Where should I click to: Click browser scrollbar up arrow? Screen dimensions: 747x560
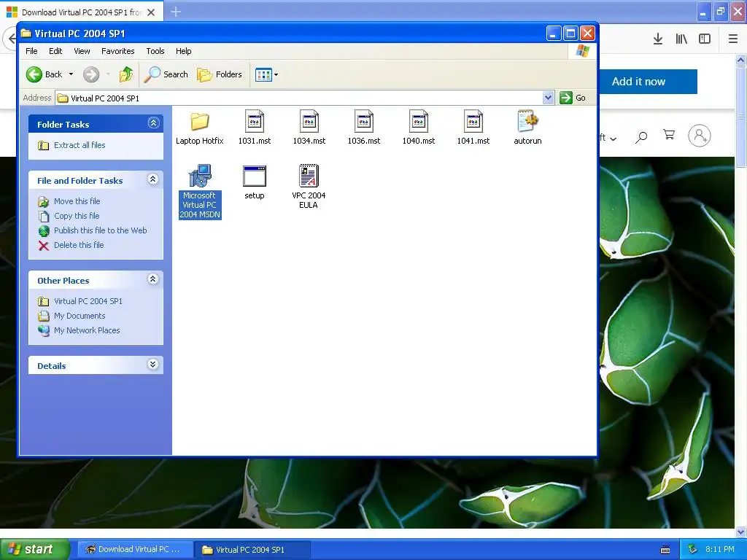pyautogui.click(x=740, y=60)
